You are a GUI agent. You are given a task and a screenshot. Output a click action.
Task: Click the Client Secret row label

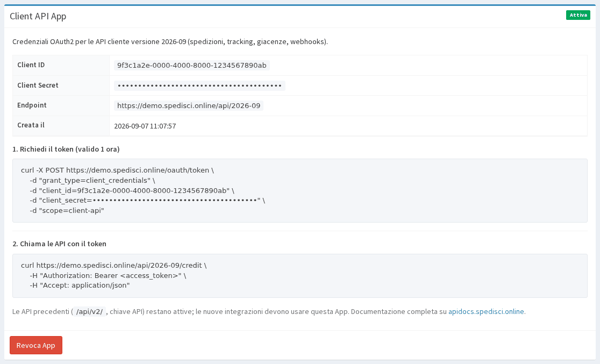coord(38,85)
